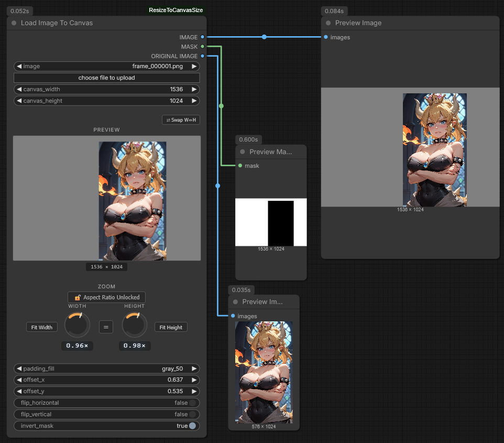Click the 0.96× width zoom value
The image size is (504, 443).
point(77,346)
